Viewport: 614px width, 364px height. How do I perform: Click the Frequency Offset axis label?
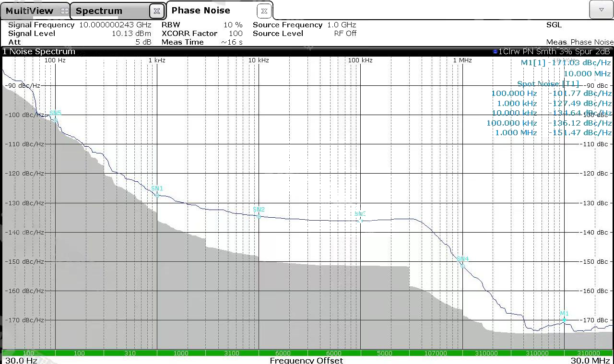tap(306, 360)
